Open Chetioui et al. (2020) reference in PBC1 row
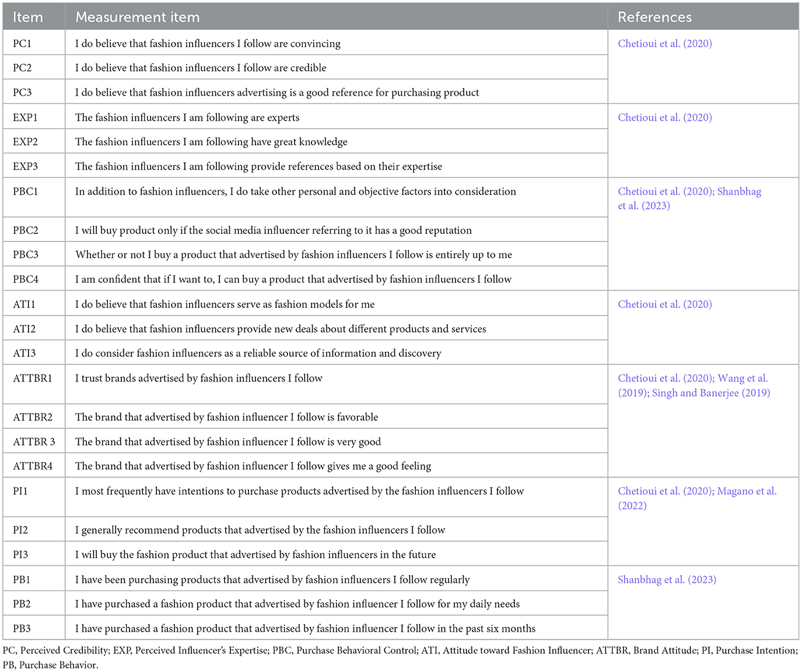 [x=665, y=192]
